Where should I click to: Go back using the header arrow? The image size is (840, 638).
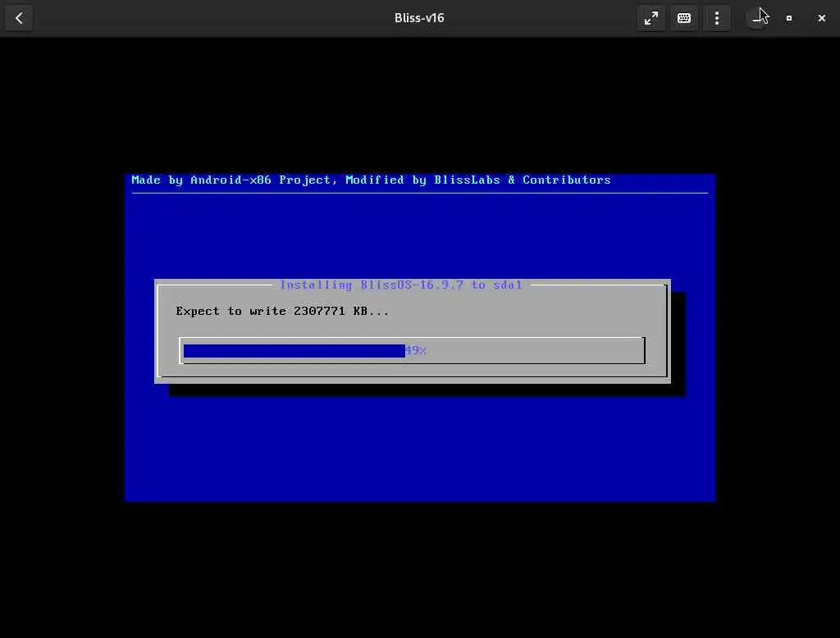click(x=19, y=18)
